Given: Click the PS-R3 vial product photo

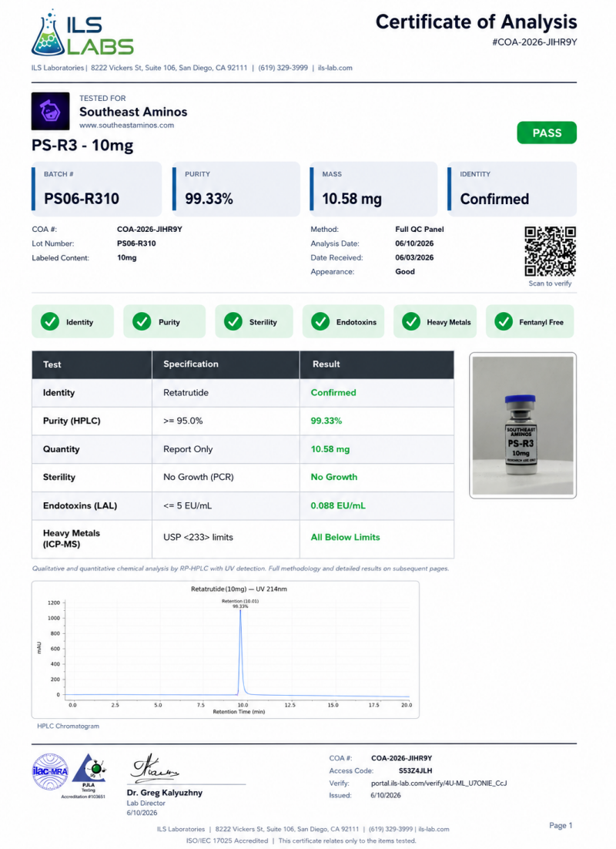Looking at the screenshot, I should coord(523,425).
